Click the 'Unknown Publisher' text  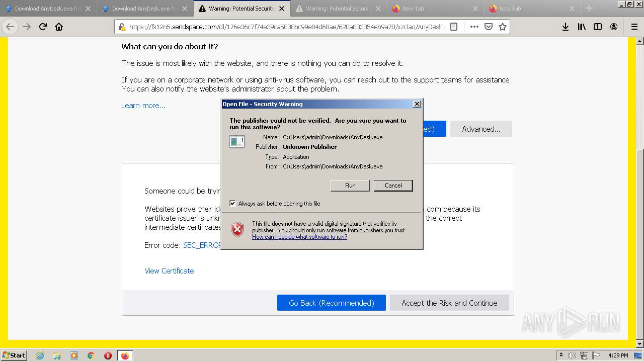[x=309, y=147]
